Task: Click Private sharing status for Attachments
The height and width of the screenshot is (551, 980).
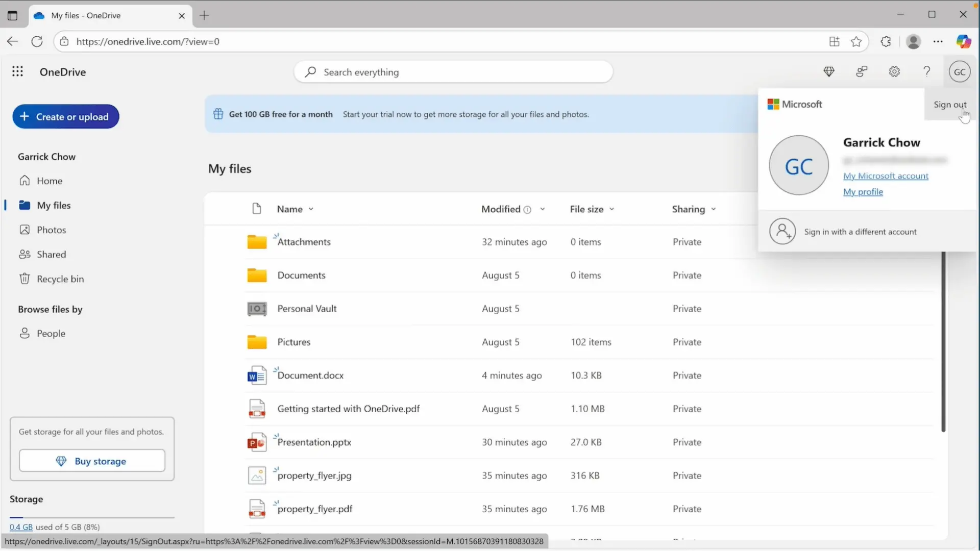Action: (687, 242)
